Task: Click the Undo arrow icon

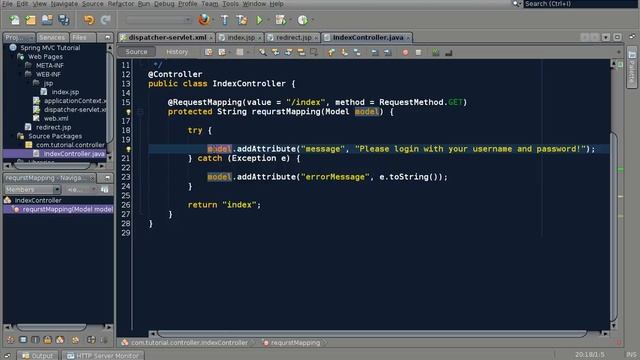Action: (x=89, y=20)
